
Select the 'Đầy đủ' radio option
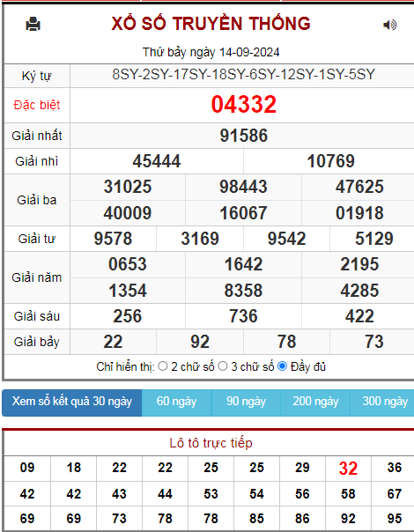(283, 366)
